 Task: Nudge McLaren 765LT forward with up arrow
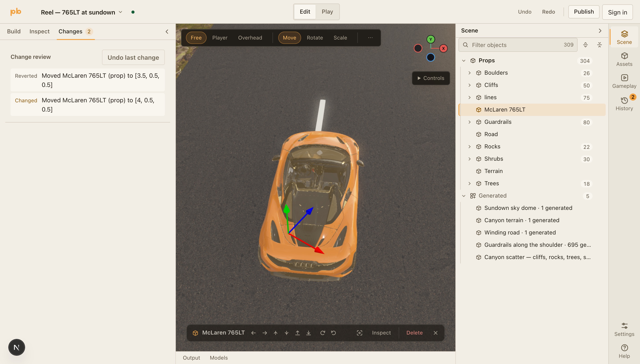click(x=275, y=333)
